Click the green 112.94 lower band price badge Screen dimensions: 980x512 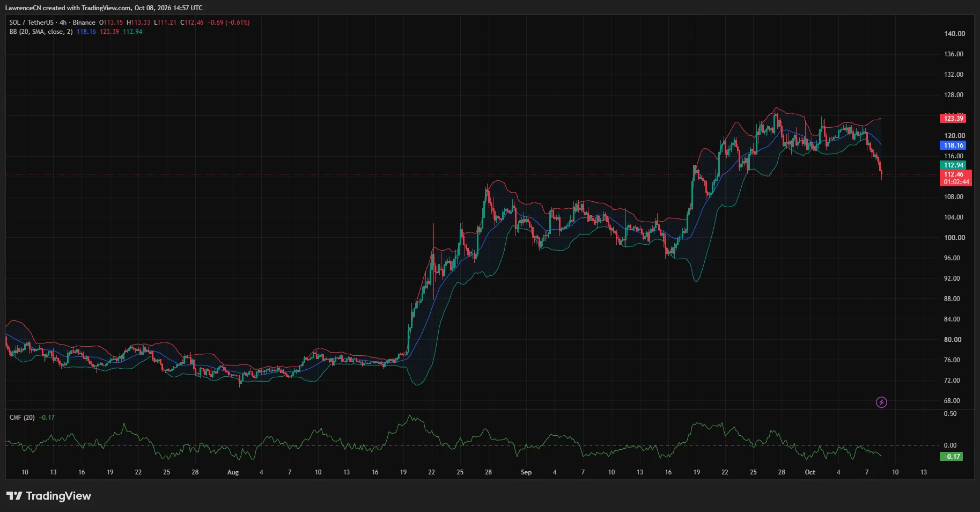pyautogui.click(x=953, y=165)
